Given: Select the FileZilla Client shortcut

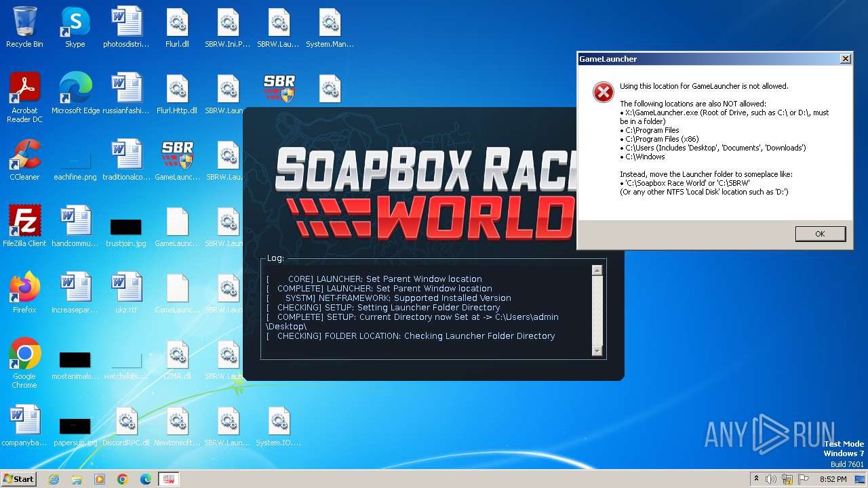Looking at the screenshot, I should [24, 227].
